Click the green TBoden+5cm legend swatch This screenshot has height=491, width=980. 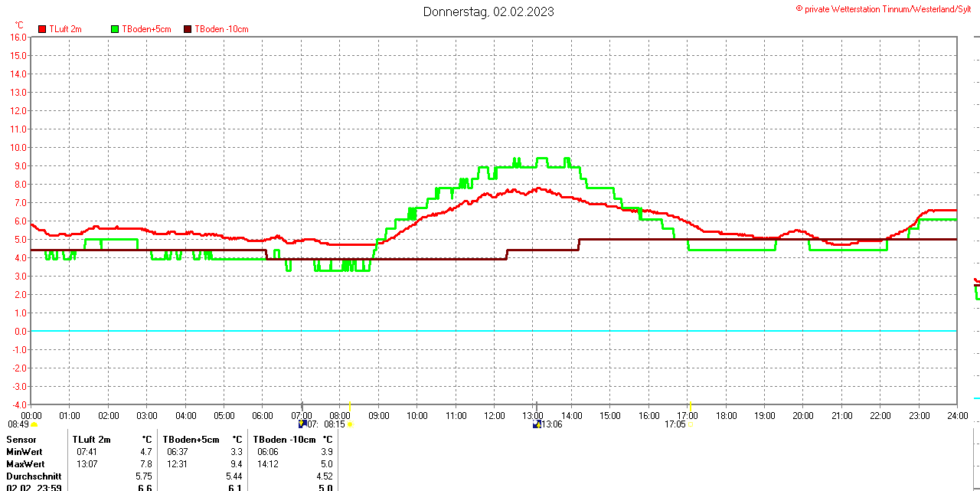[116, 29]
